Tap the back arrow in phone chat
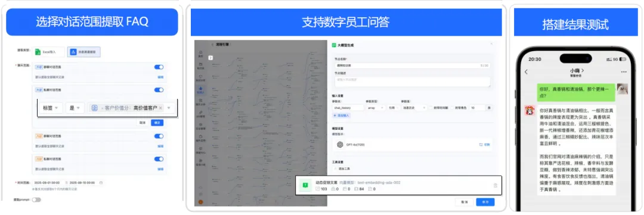The height and width of the screenshot is (215, 644). [x=526, y=72]
